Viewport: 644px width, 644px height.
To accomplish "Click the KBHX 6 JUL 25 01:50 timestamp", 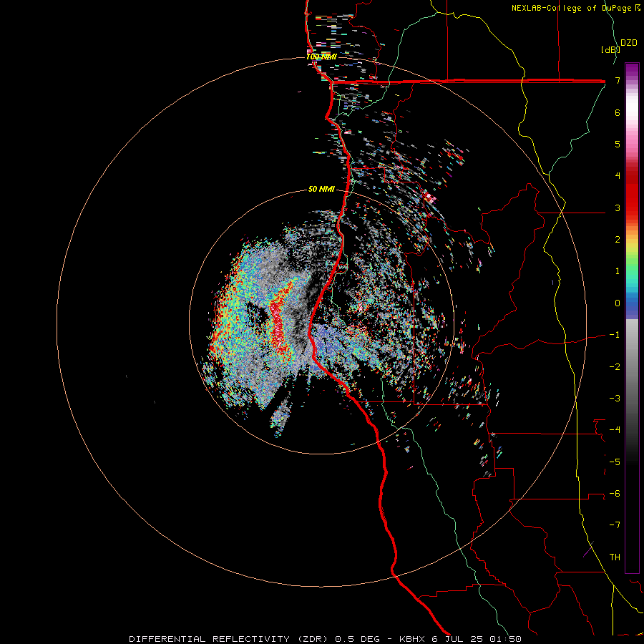I will tap(460, 639).
